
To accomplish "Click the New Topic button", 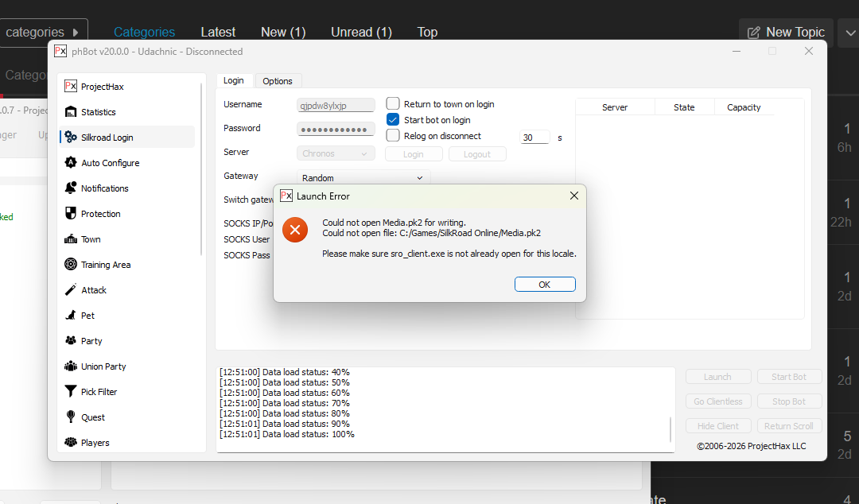I will (x=786, y=33).
